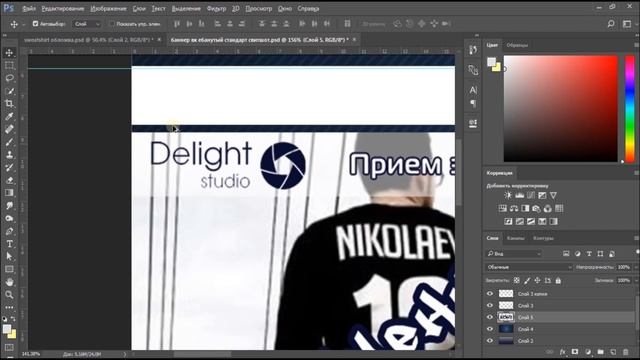The height and width of the screenshot is (360, 640).
Task: Pick a hue on the spectrum slider
Action: (631, 109)
